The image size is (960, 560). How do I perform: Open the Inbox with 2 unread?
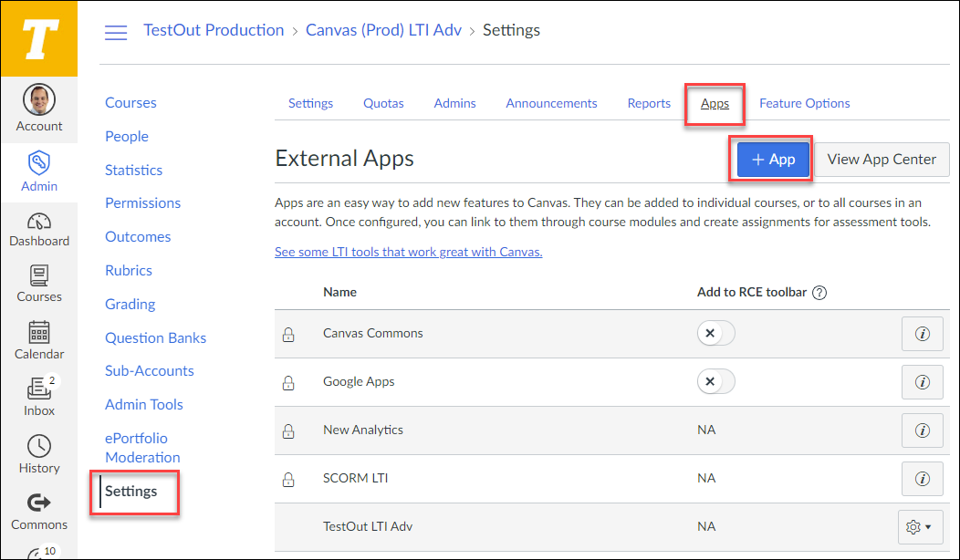pos(39,397)
